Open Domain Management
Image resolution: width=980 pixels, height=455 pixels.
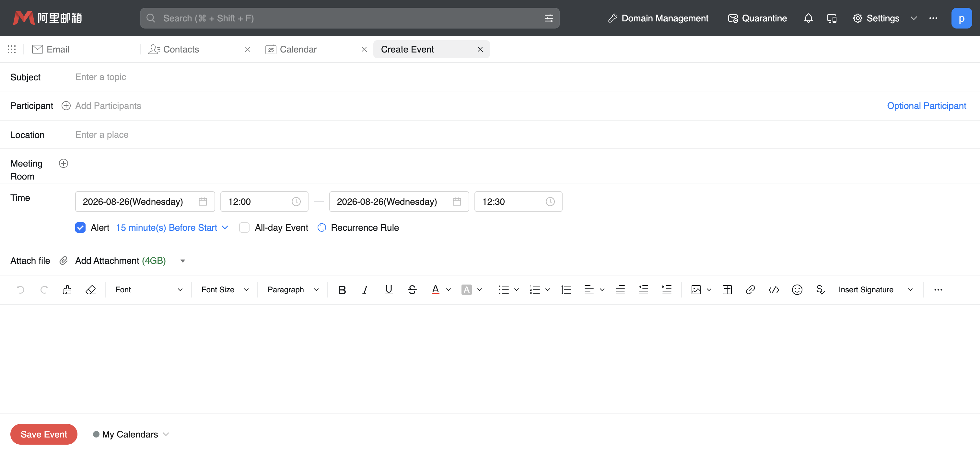coord(658,18)
